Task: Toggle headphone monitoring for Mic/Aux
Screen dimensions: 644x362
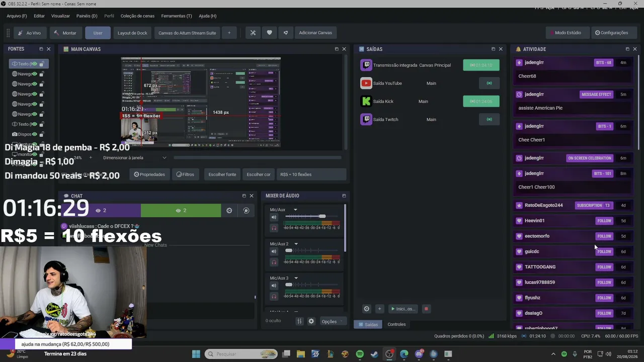Action: point(274,228)
